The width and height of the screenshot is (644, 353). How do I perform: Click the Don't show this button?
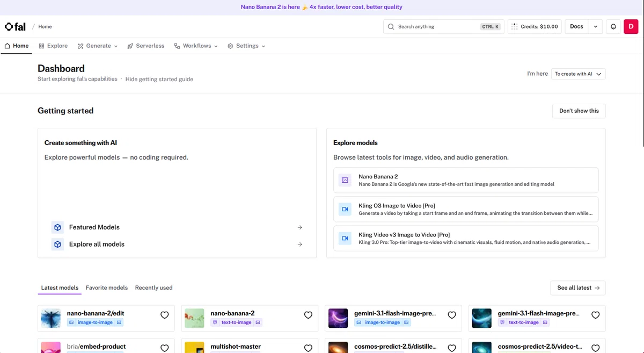[x=579, y=111]
